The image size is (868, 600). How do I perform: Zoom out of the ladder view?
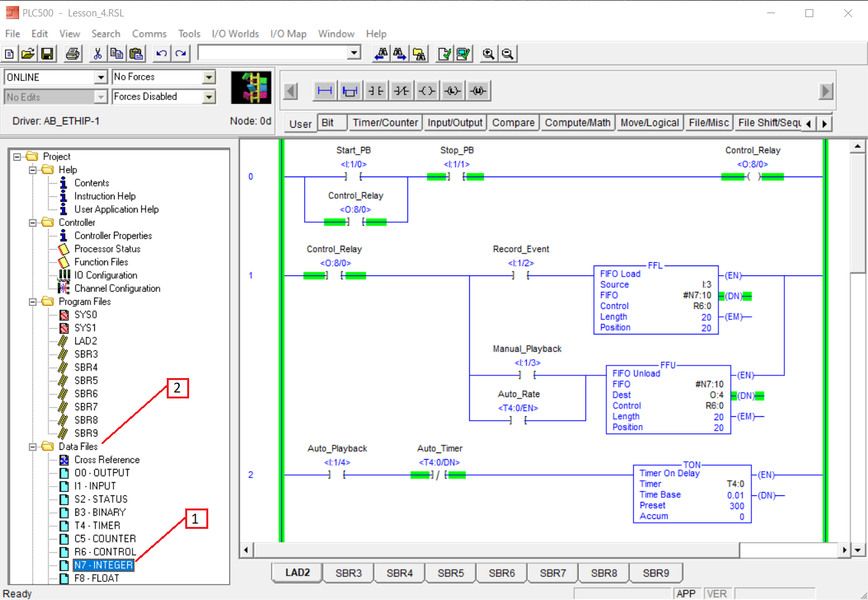coord(507,54)
